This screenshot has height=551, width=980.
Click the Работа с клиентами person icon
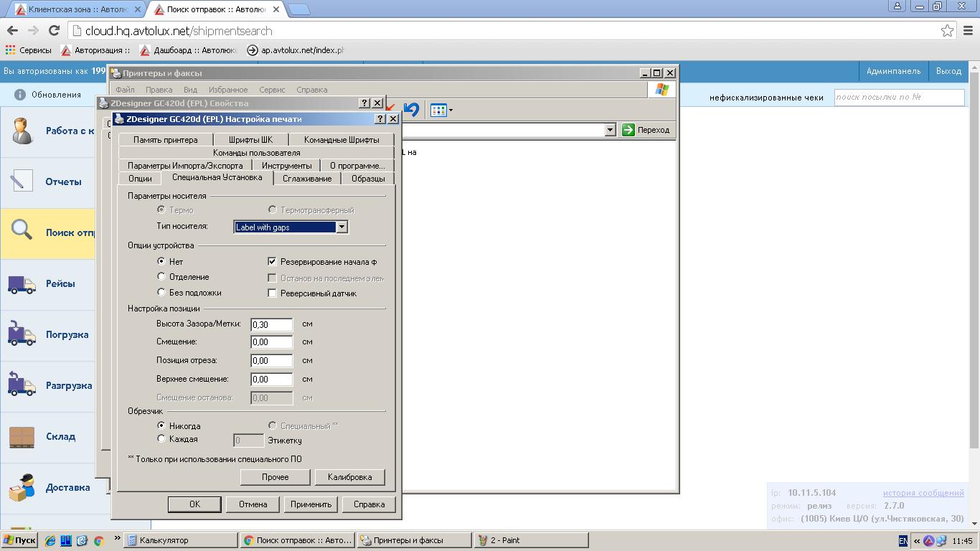click(22, 131)
